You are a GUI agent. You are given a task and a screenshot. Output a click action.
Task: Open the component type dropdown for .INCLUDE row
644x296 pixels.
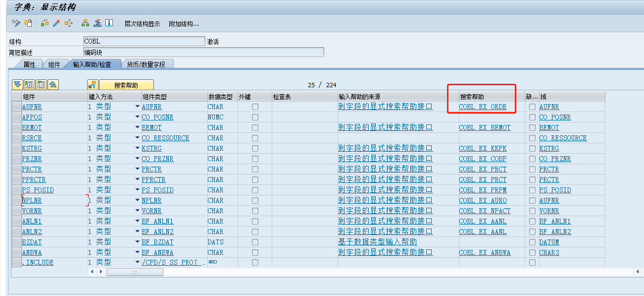coord(138,262)
